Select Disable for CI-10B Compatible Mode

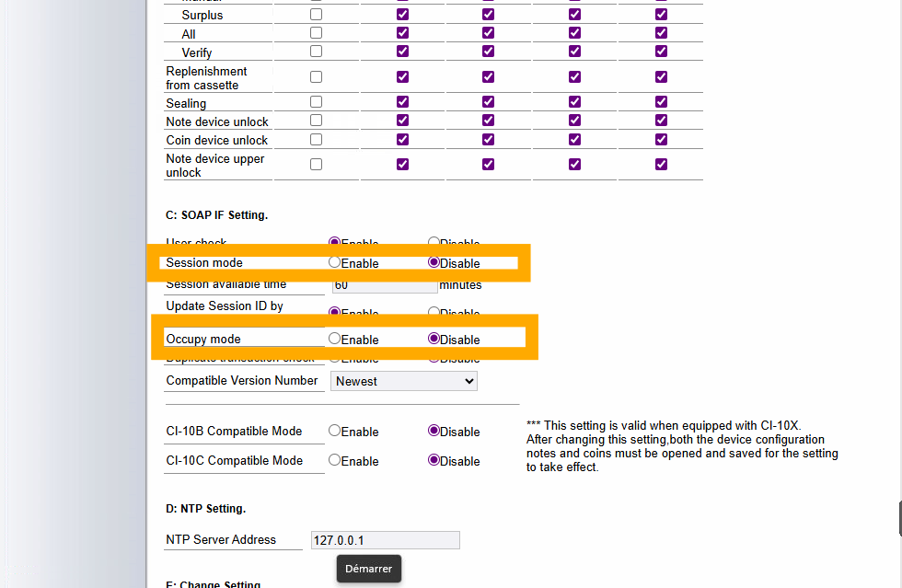(x=434, y=431)
